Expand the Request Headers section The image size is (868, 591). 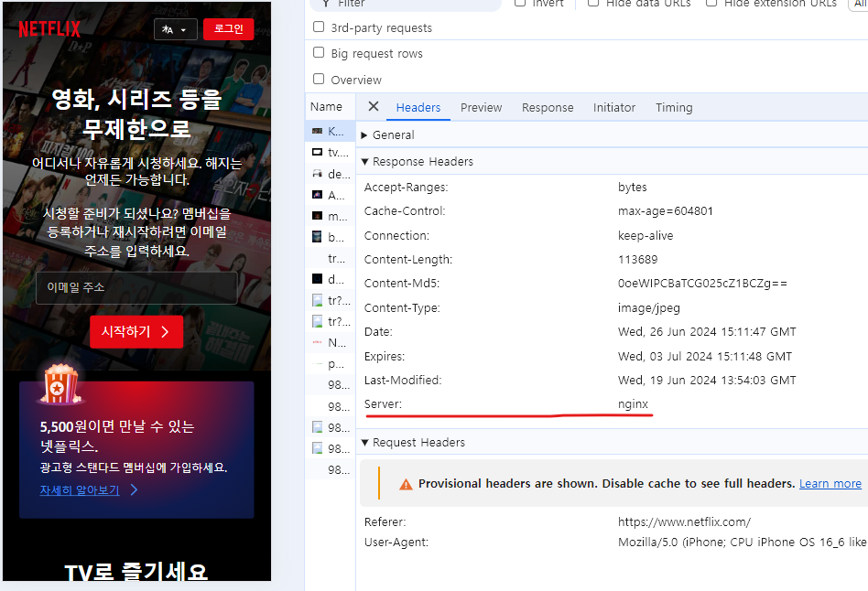363,442
